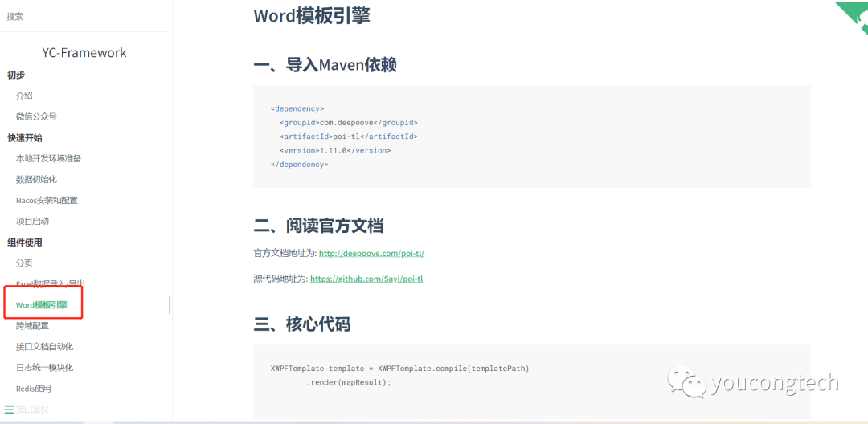Click the 快速开始 section heading
Image resolution: width=868 pixels, height=424 pixels.
25,137
